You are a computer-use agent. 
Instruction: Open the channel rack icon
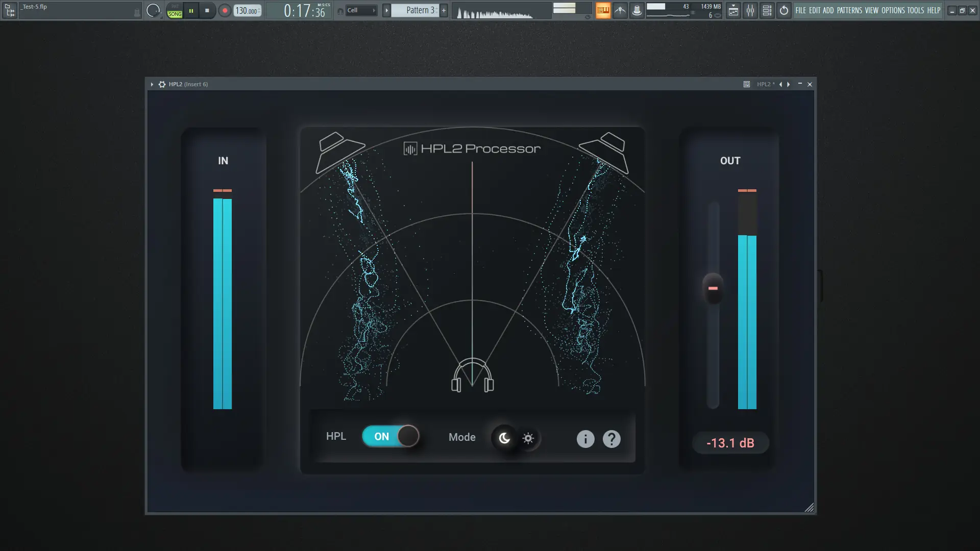(x=767, y=10)
